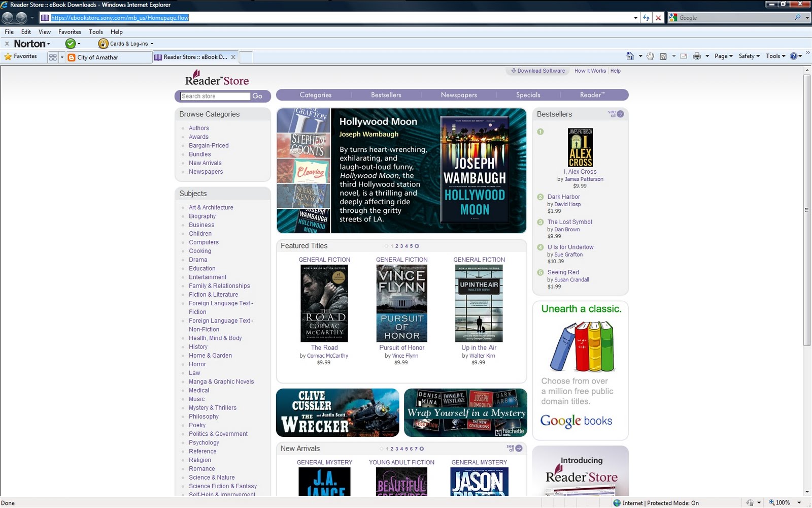Click the Go search button
The height and width of the screenshot is (508, 812).
point(257,96)
